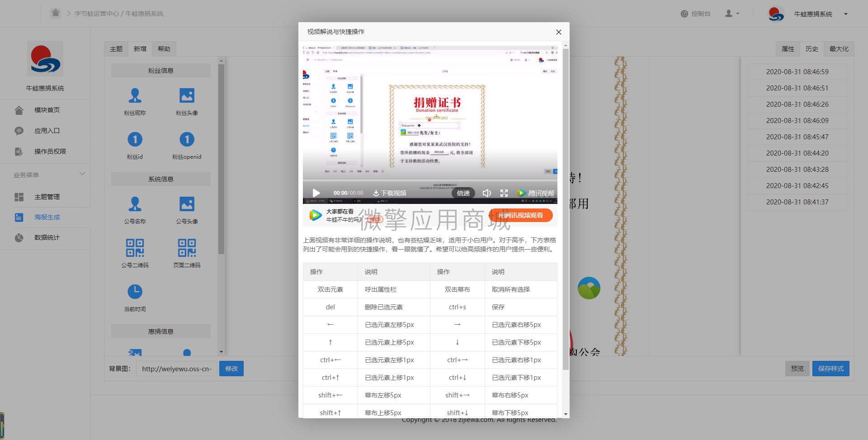Viewport: 868px width, 440px height.
Task: Select history entry 2020-08-31 08:46:59
Action: pyautogui.click(x=797, y=71)
